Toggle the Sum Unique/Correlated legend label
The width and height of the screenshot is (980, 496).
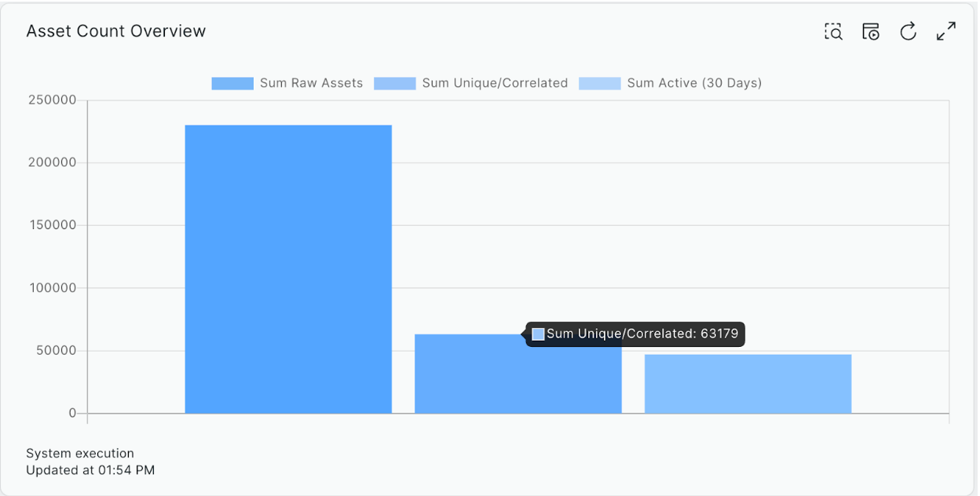point(494,83)
